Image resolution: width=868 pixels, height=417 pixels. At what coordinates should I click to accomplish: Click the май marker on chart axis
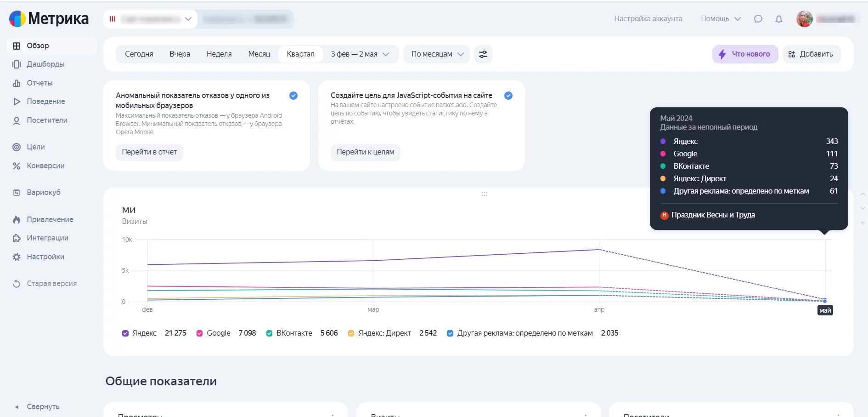[825, 310]
